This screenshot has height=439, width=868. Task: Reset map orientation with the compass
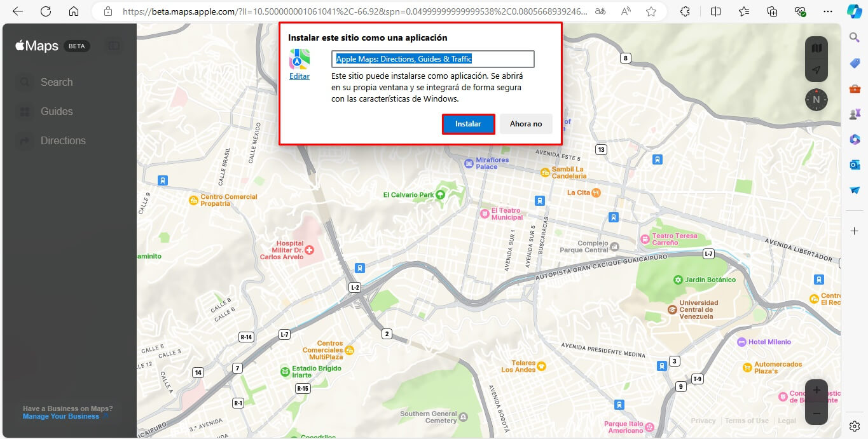816,100
